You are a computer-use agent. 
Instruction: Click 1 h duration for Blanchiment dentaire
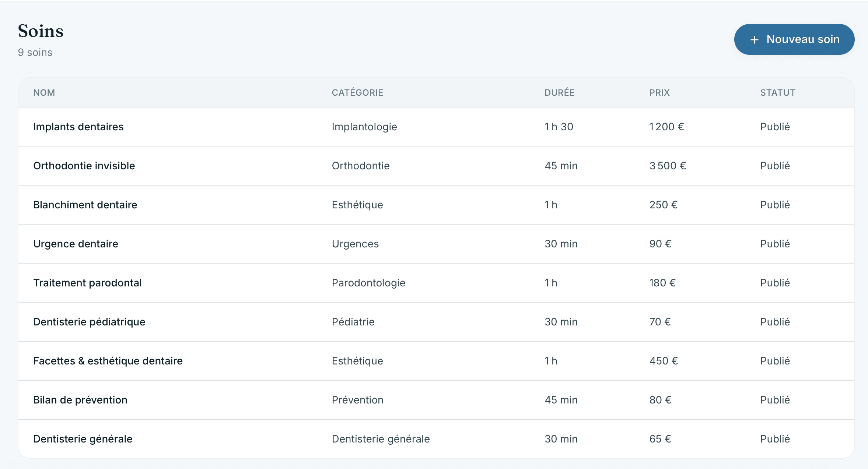pyautogui.click(x=551, y=205)
